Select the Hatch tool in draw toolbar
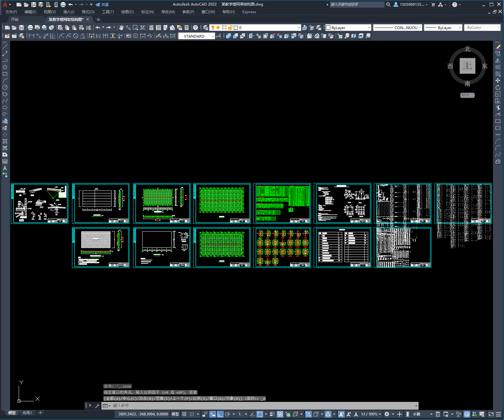Image resolution: width=504 pixels, height=420 pixels. pyautogui.click(x=5, y=141)
